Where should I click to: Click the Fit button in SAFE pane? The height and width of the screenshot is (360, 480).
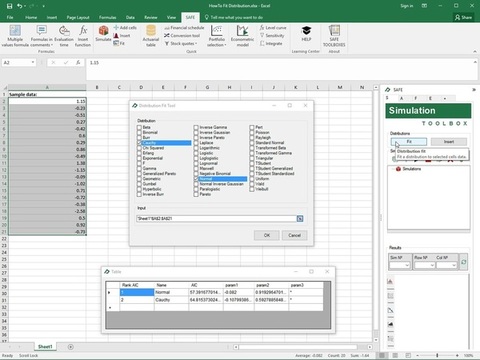coord(409,142)
